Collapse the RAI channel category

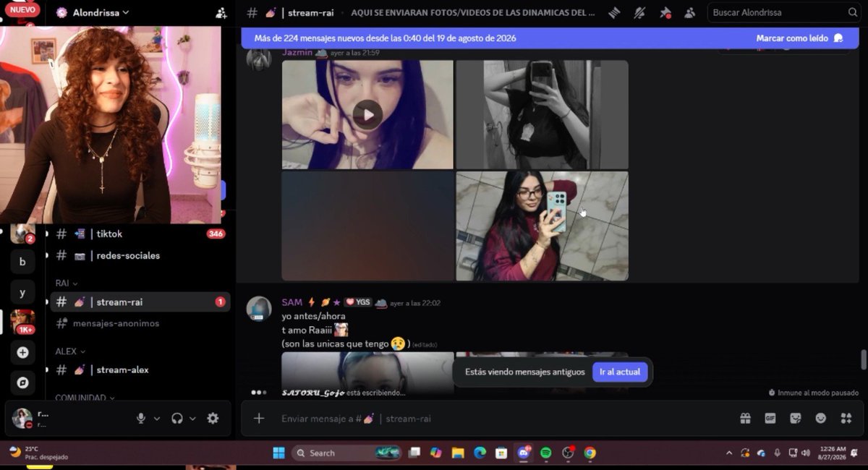coord(66,283)
